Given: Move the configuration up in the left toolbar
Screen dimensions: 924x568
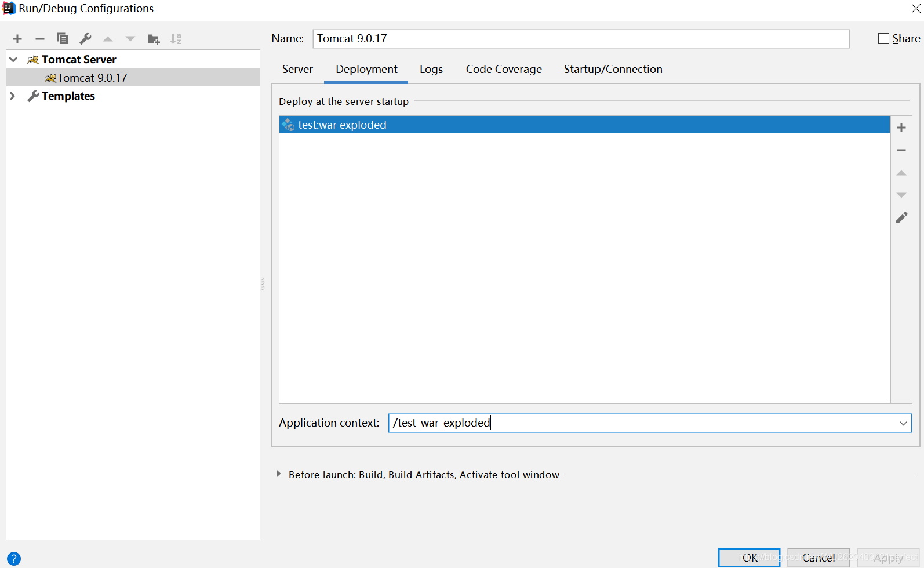Looking at the screenshot, I should pos(108,39).
